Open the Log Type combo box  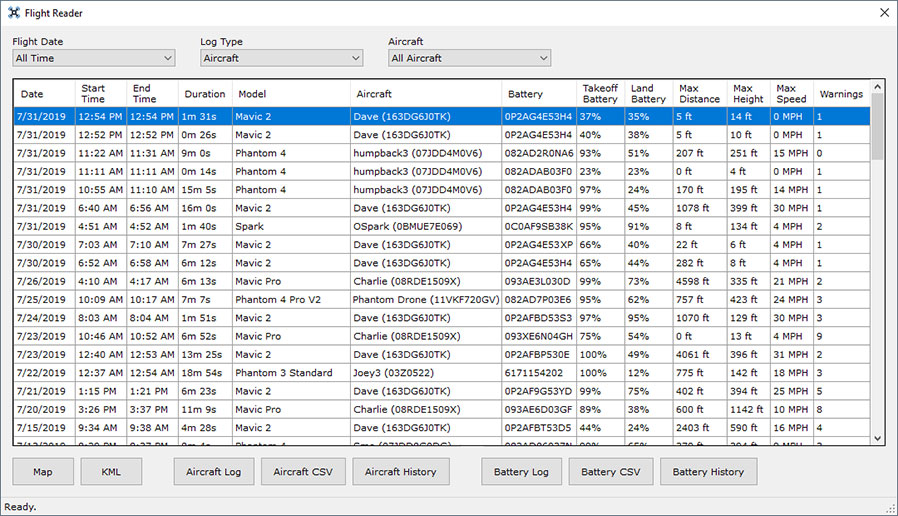pyautogui.click(x=282, y=58)
